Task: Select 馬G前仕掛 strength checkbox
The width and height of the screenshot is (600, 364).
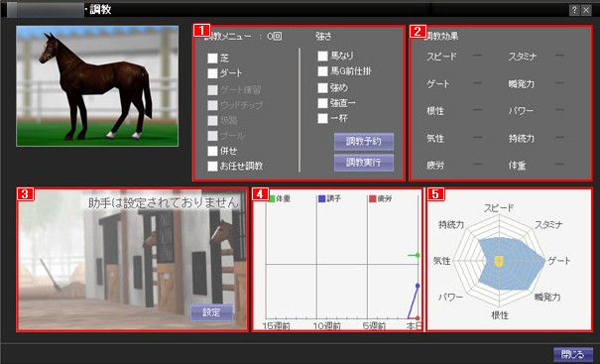Action: point(322,71)
